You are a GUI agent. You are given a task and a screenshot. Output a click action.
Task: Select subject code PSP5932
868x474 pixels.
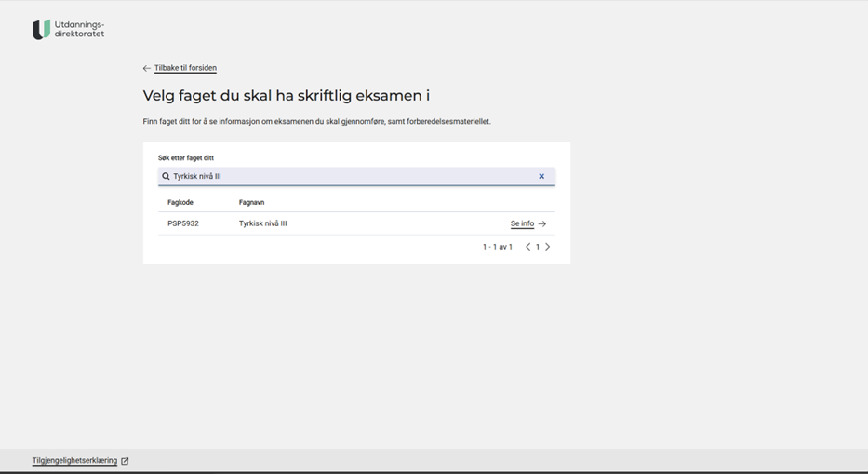183,223
